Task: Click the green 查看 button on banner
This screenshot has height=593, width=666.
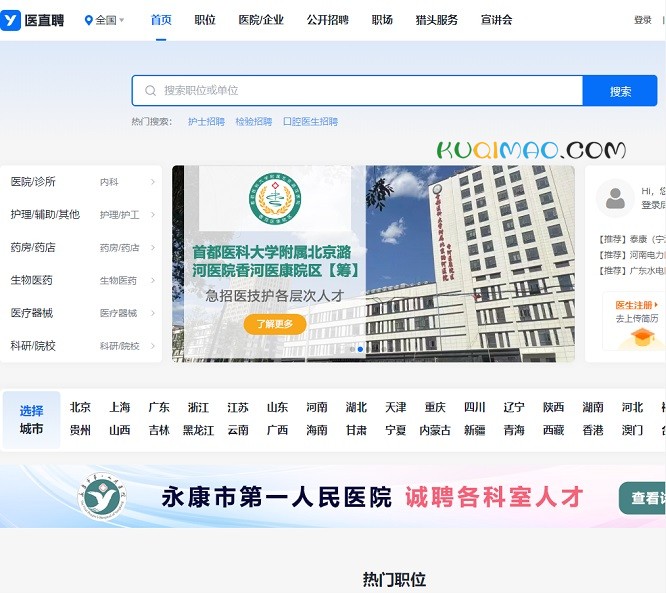Action: [x=642, y=498]
